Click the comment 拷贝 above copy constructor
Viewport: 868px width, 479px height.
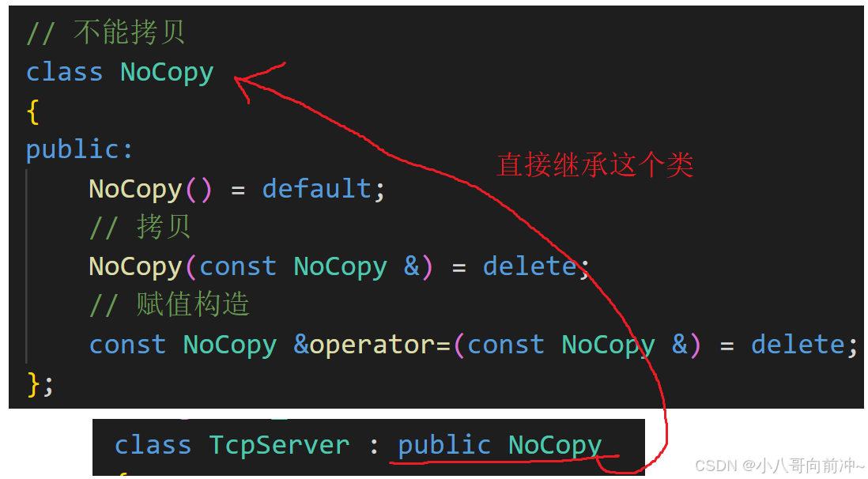(x=164, y=227)
